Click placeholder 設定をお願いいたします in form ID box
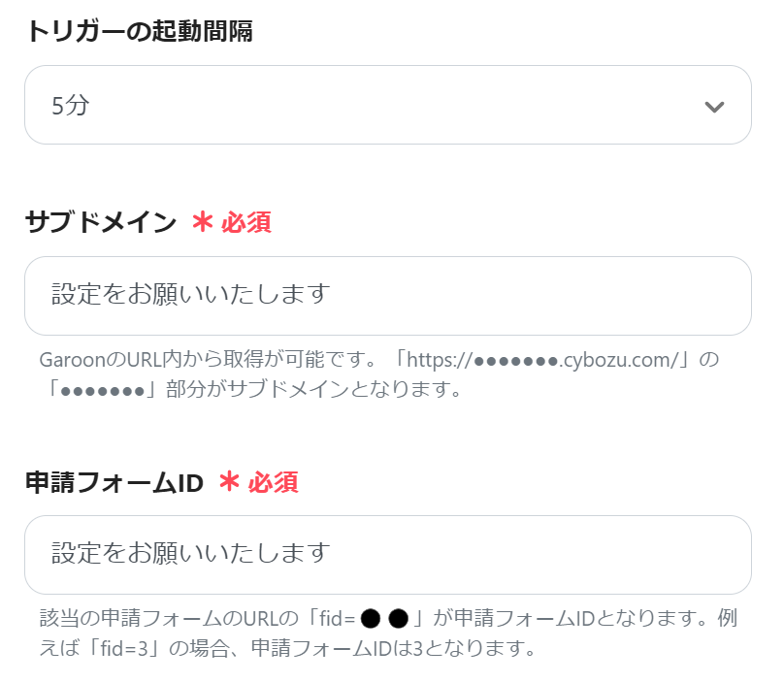 pyautogui.click(x=190, y=553)
